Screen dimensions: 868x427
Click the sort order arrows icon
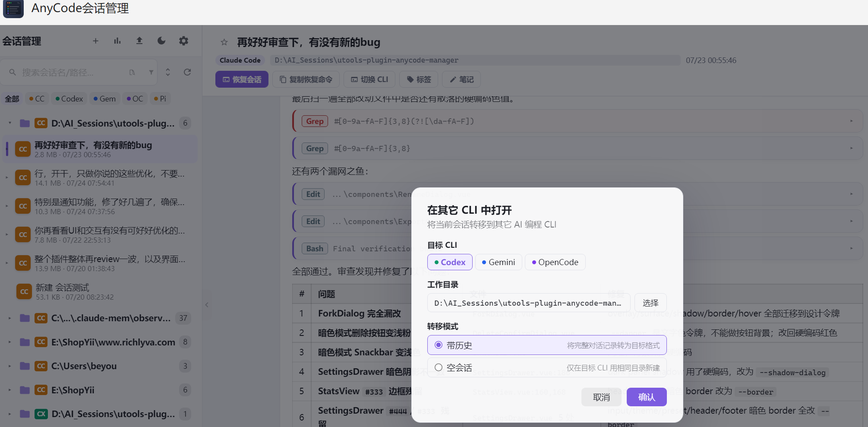pyautogui.click(x=168, y=72)
